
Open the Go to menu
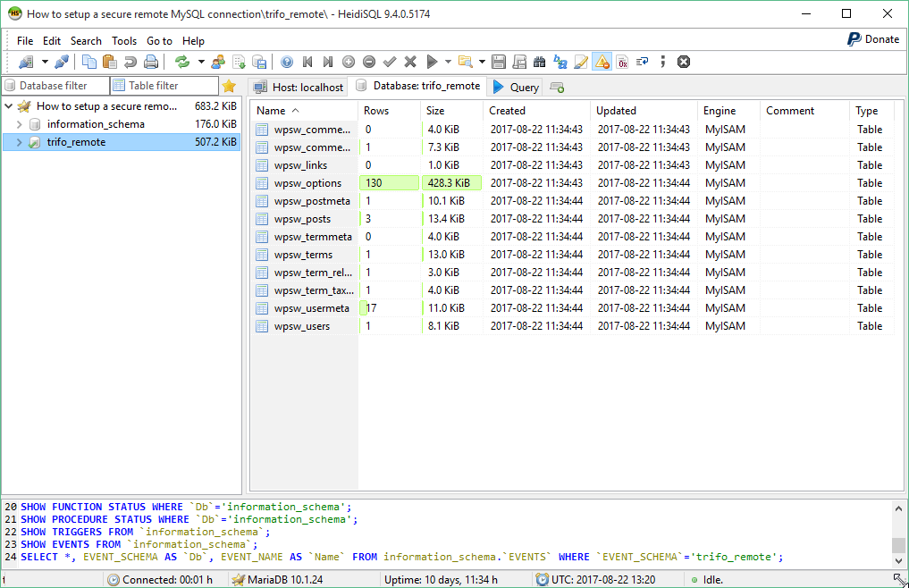pyautogui.click(x=159, y=41)
